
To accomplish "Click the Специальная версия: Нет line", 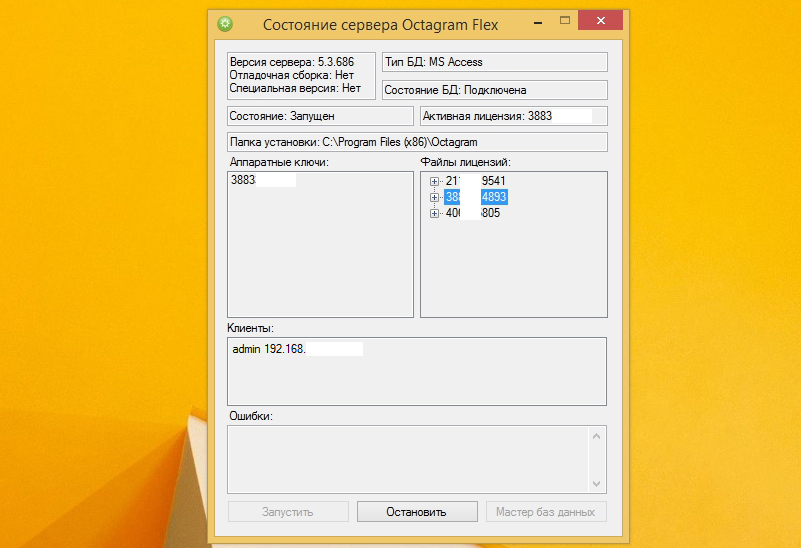I will (295, 88).
